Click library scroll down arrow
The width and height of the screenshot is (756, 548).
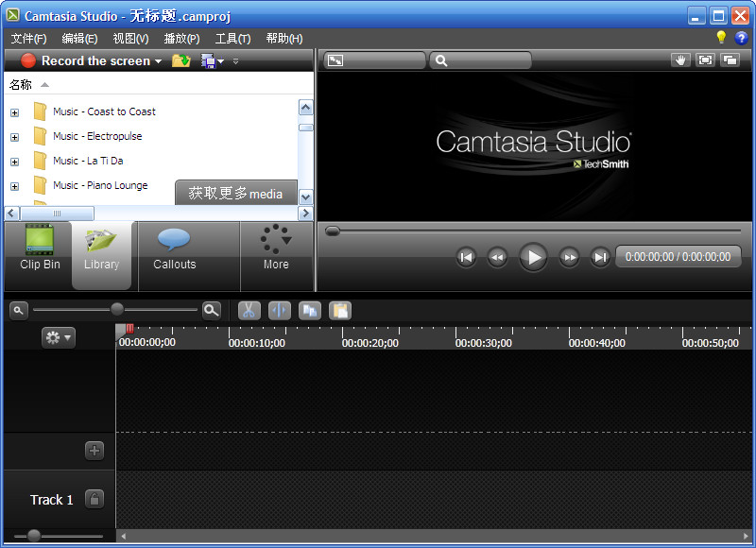(x=305, y=197)
